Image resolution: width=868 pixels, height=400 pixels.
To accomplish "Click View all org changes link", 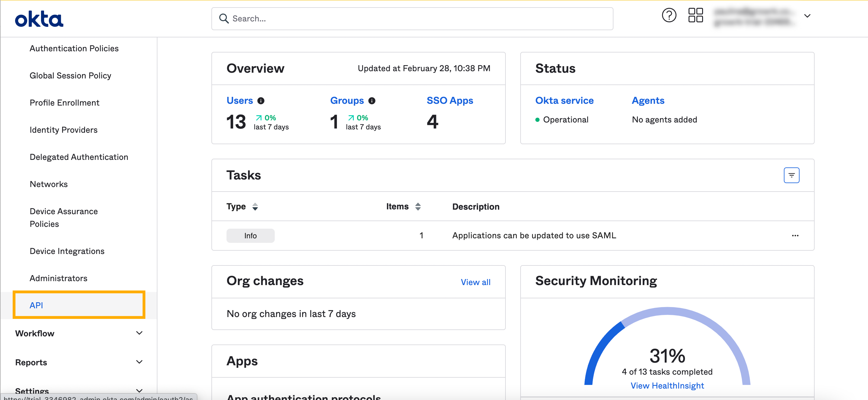I will click(475, 282).
